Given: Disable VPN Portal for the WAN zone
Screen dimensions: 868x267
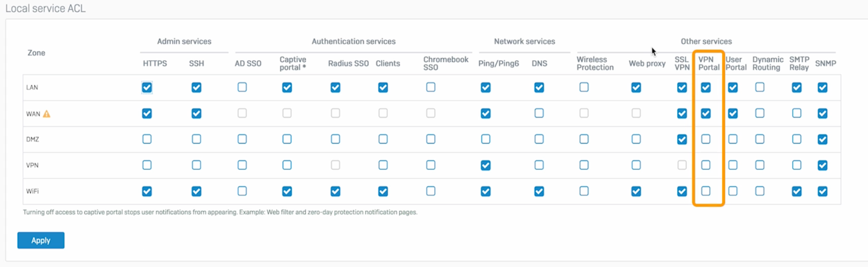Looking at the screenshot, I should (706, 113).
